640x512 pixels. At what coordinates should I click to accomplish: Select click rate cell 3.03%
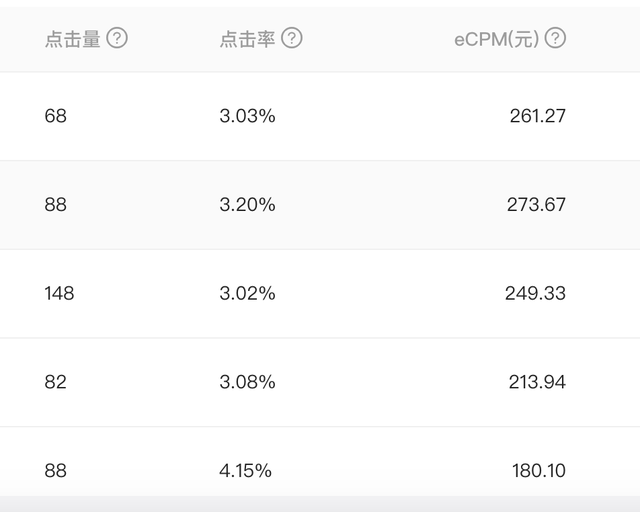click(x=247, y=116)
